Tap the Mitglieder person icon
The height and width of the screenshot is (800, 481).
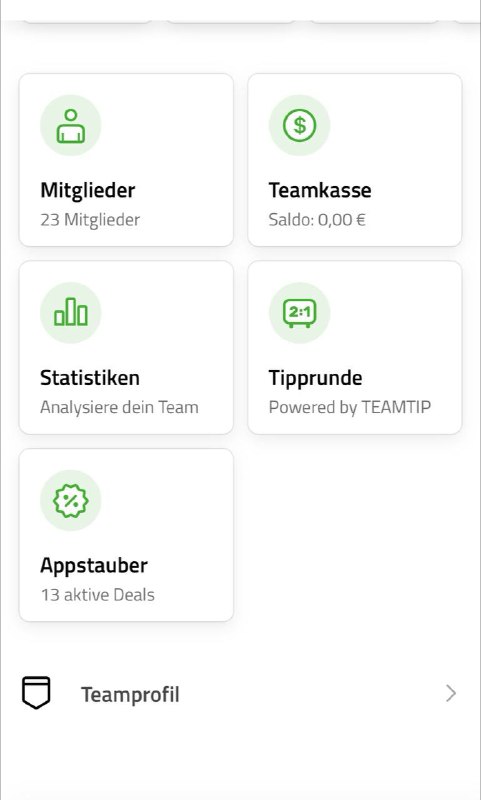70,126
